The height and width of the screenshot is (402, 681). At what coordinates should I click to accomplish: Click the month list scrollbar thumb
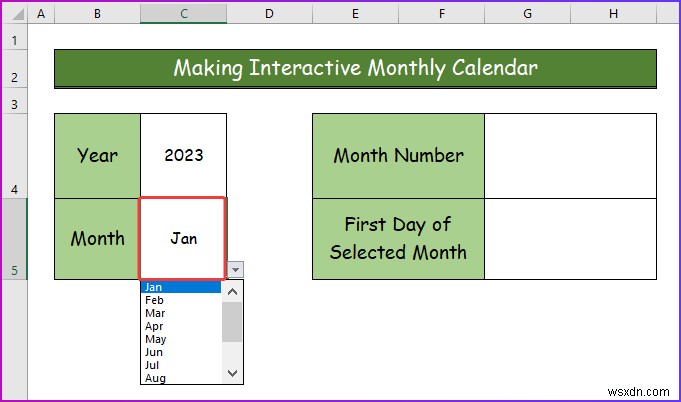click(x=232, y=322)
